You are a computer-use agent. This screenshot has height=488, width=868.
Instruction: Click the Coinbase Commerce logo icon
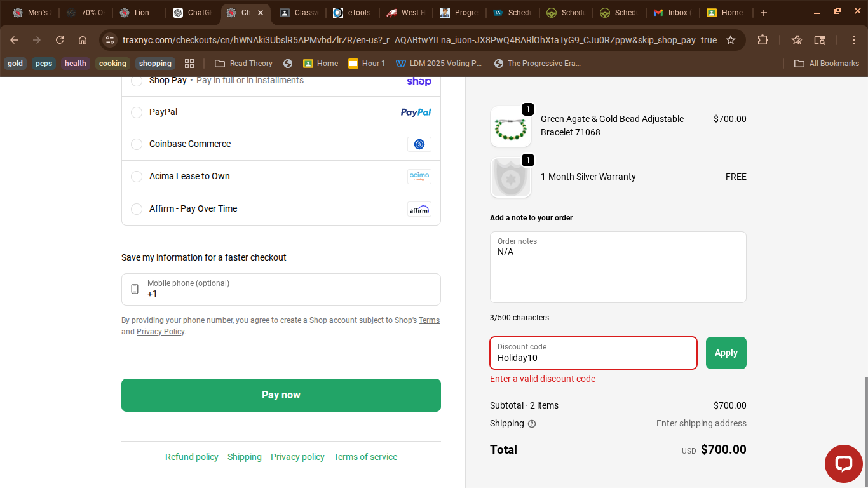tap(419, 144)
